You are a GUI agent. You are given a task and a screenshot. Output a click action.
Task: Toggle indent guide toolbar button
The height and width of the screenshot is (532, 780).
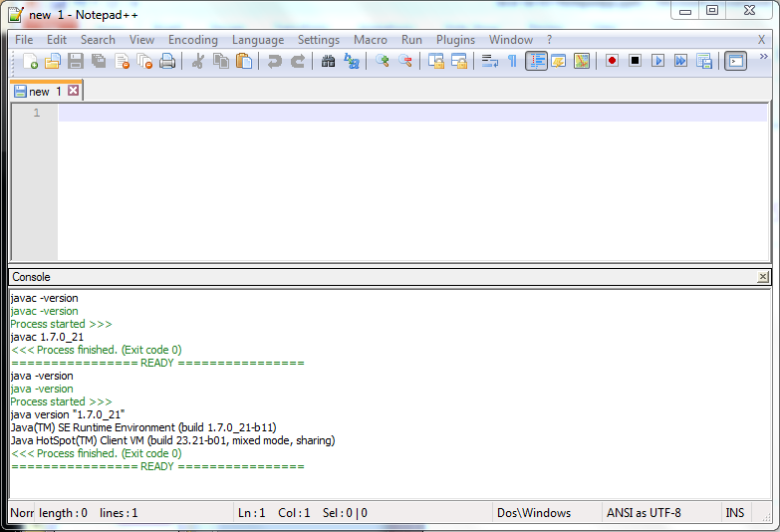(536, 61)
